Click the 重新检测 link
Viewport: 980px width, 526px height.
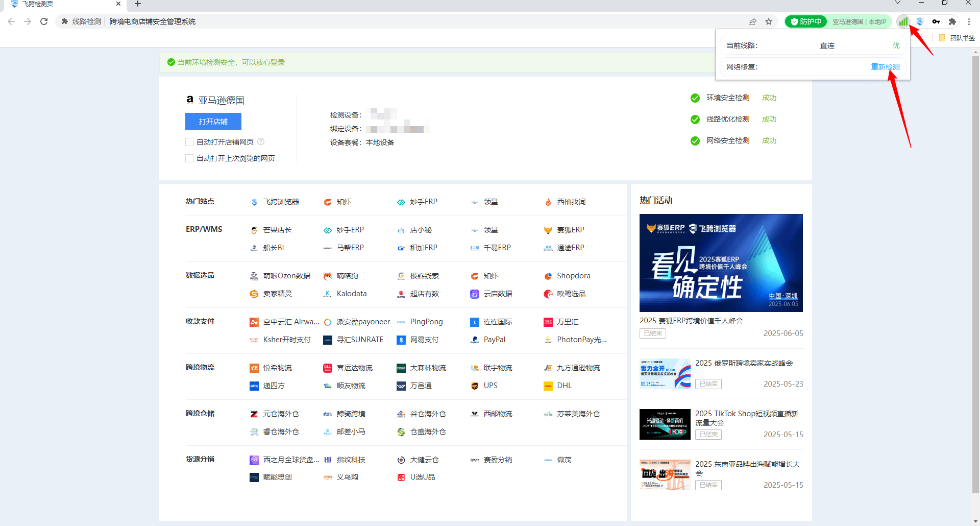(885, 67)
